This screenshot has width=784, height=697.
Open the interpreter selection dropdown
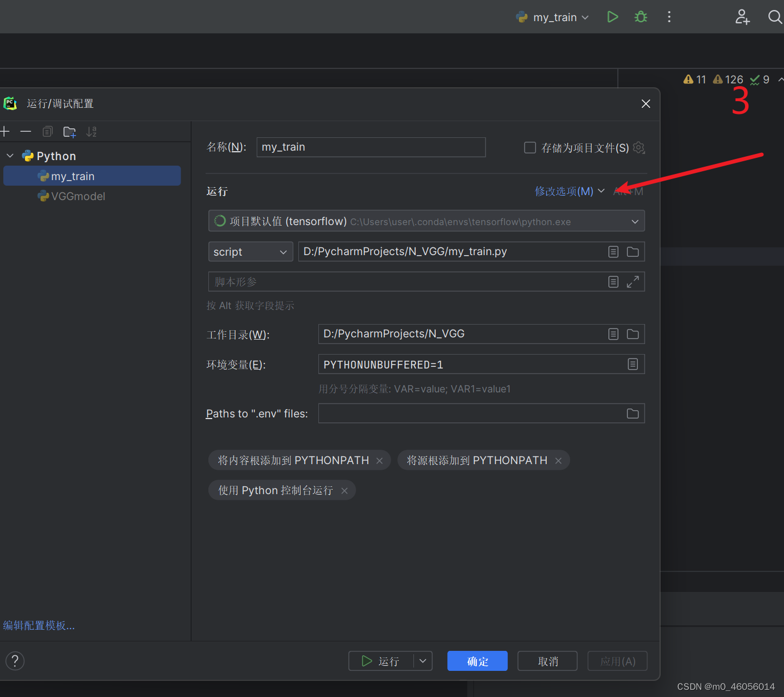point(635,221)
